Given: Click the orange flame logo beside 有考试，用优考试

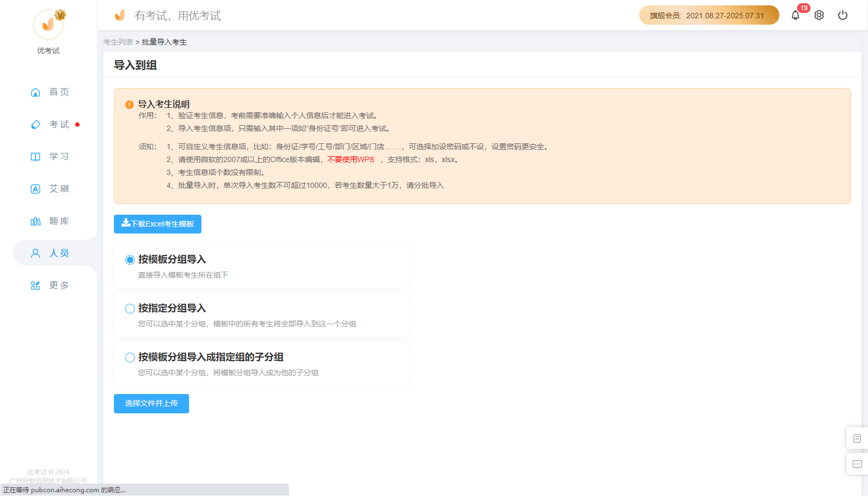Looking at the screenshot, I should point(120,15).
